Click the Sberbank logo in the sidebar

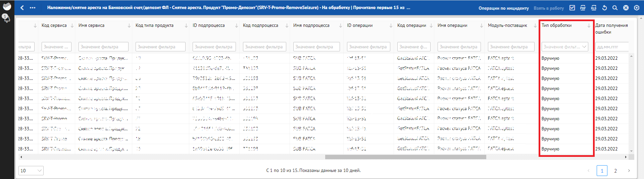click(7, 6)
